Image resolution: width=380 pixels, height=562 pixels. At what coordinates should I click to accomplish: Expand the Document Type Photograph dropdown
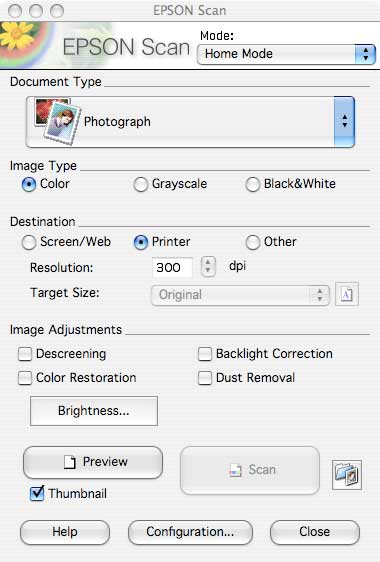click(x=190, y=122)
